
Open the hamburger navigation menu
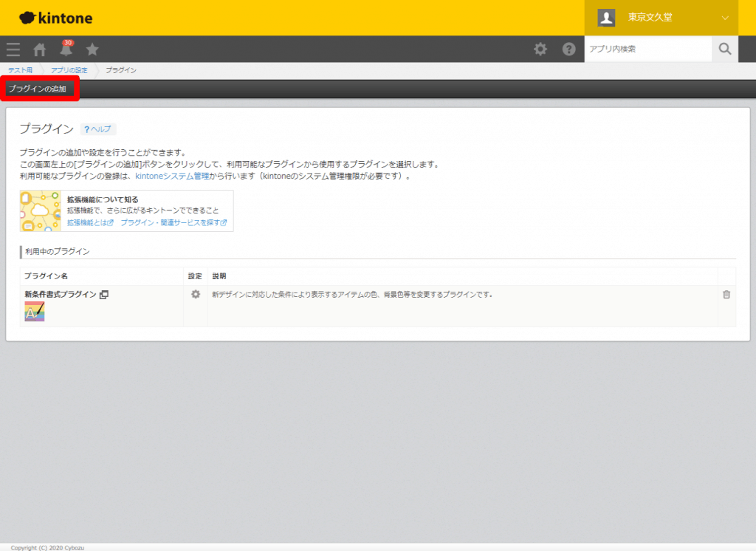tap(13, 49)
